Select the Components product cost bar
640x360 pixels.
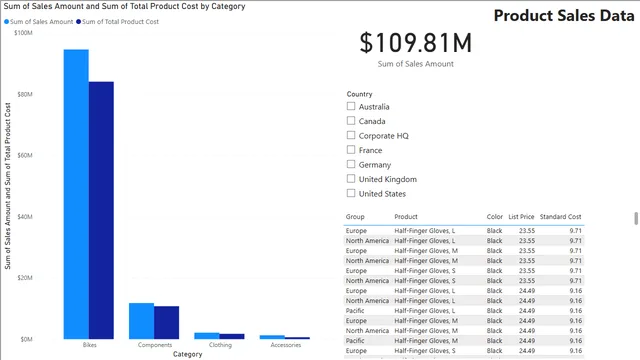(167, 322)
